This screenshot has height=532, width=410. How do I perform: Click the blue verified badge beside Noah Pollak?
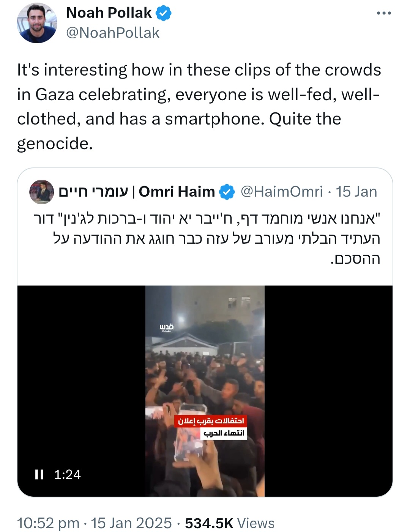click(x=164, y=13)
